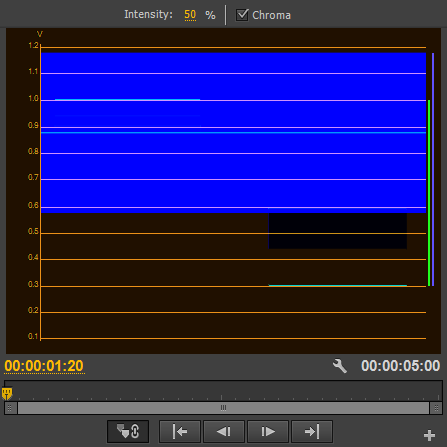Click the Intensity value 50
The width and height of the screenshot is (447, 447).
[x=190, y=15]
